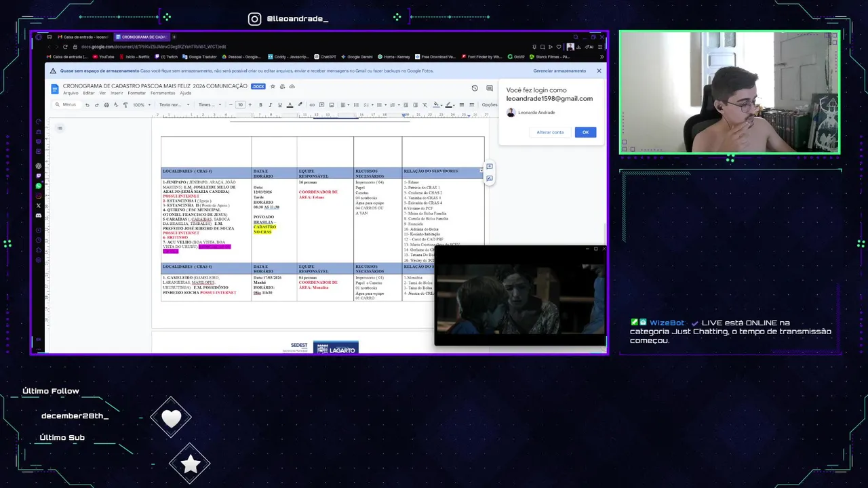Click the cloud document status icon

click(292, 86)
